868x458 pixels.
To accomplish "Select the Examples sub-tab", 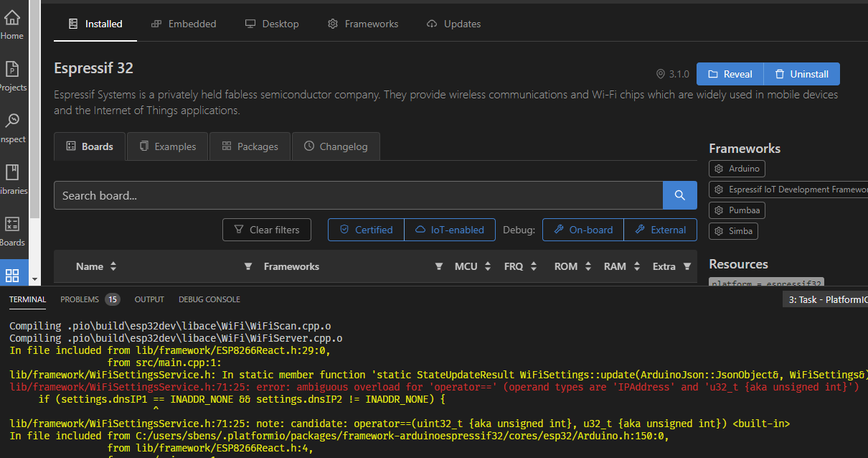I will click(x=167, y=146).
